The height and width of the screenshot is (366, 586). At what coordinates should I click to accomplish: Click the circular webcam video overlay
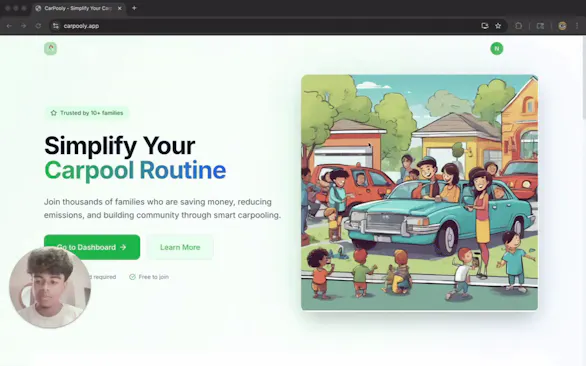(50, 287)
